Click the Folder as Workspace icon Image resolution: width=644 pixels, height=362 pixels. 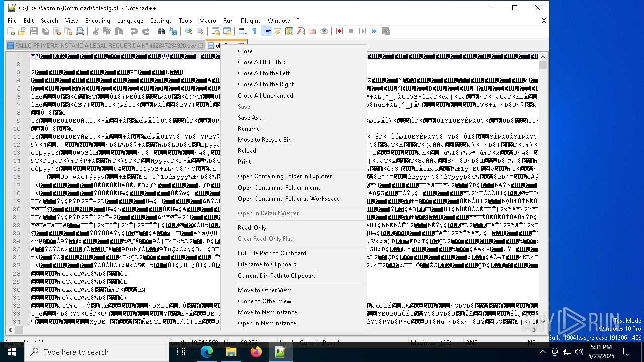[312, 31]
